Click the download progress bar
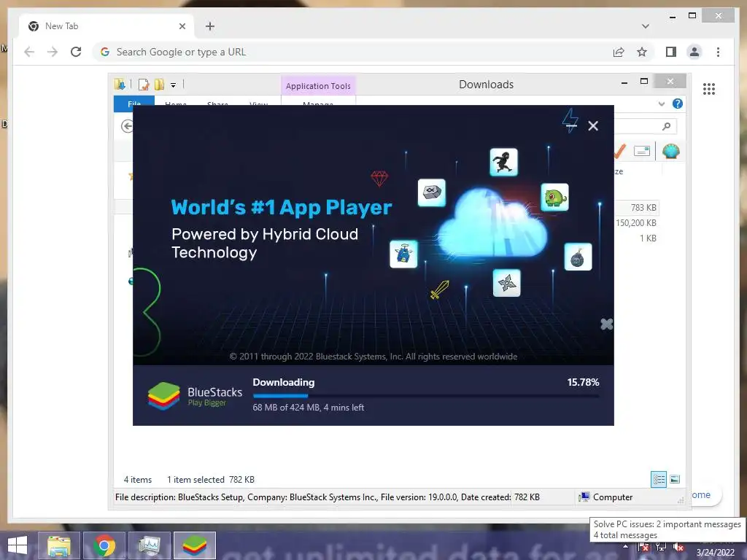The height and width of the screenshot is (560, 747). pyautogui.click(x=426, y=396)
